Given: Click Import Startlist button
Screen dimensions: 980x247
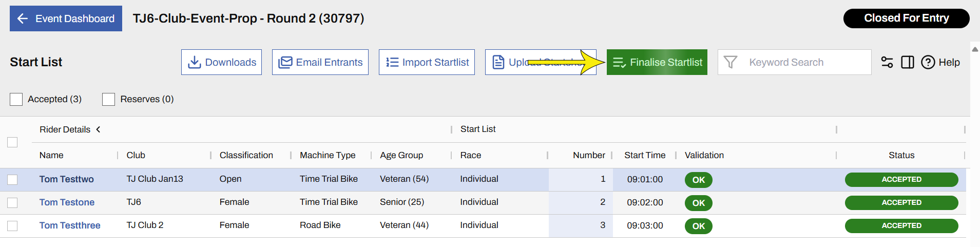Looking at the screenshot, I should [x=426, y=62].
